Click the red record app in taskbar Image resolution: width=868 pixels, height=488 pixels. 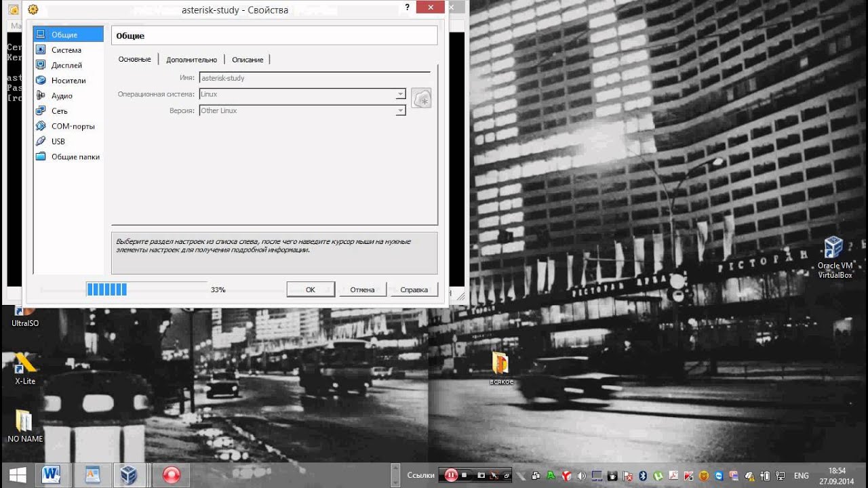(172, 475)
